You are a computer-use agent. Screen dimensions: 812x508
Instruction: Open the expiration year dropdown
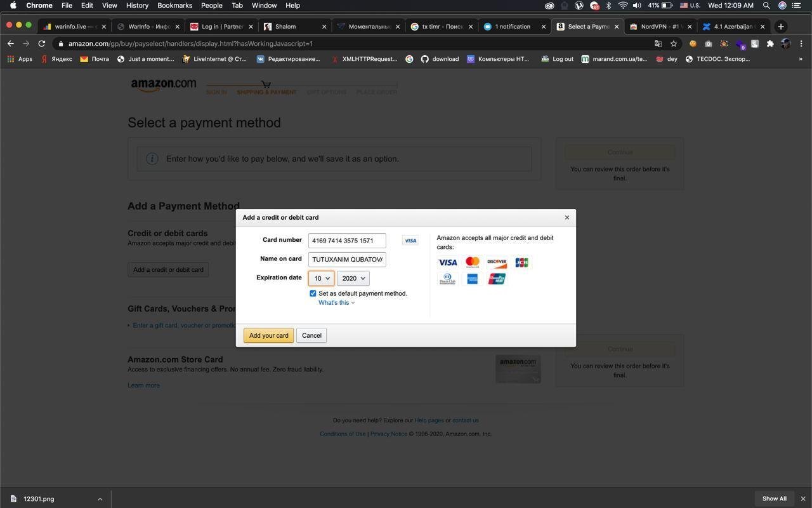(353, 278)
